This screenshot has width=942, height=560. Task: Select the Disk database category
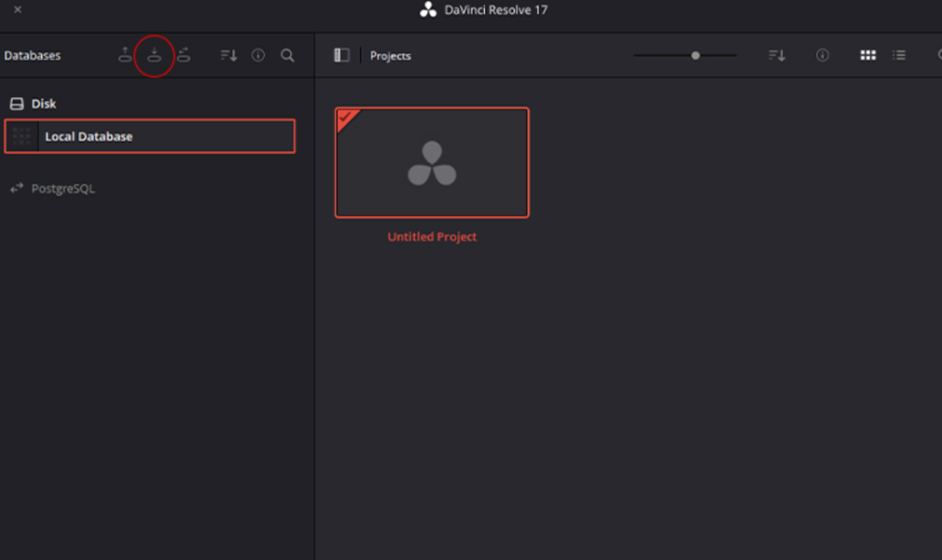point(33,104)
